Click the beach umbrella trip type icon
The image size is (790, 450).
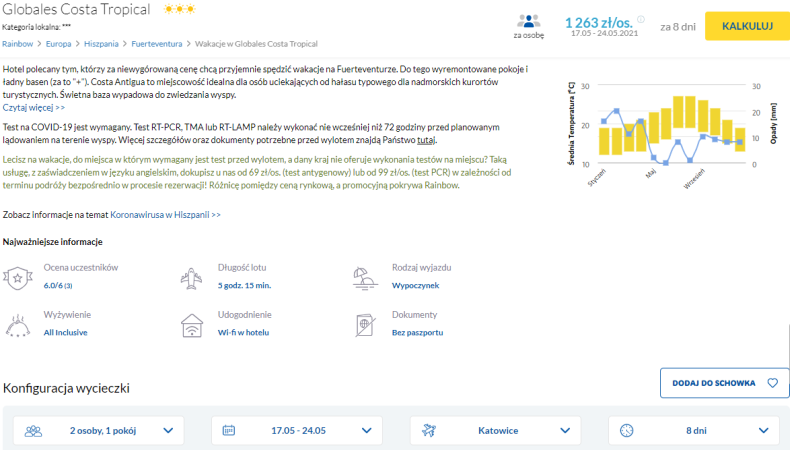click(x=365, y=279)
